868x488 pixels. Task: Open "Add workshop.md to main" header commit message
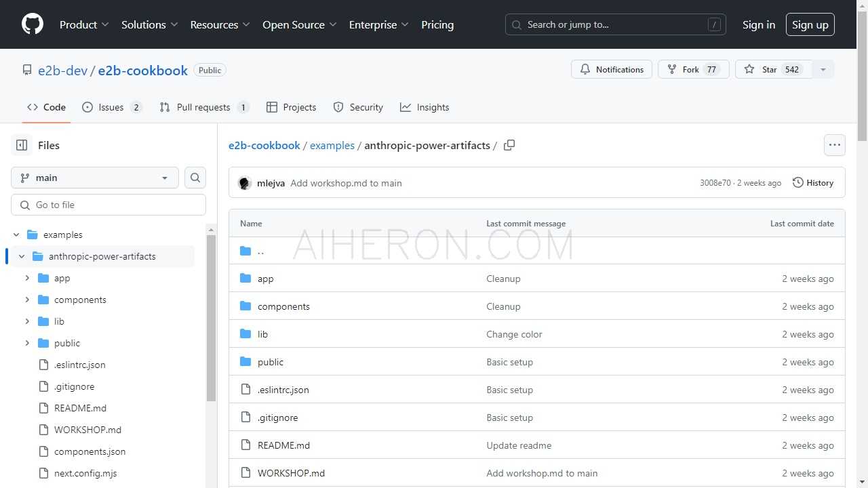pos(346,183)
